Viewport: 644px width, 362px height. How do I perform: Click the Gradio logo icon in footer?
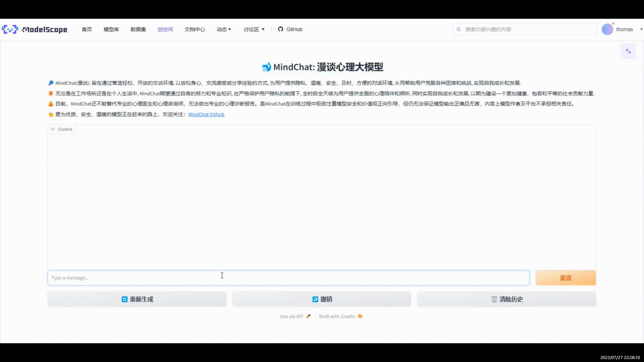[x=360, y=316]
